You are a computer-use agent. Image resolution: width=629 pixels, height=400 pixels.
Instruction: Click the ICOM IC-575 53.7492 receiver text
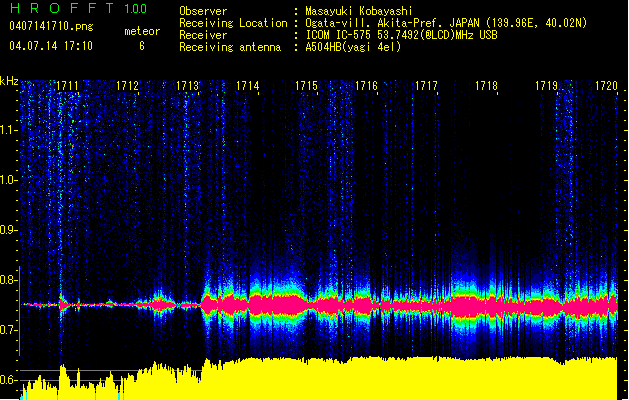tap(402, 35)
